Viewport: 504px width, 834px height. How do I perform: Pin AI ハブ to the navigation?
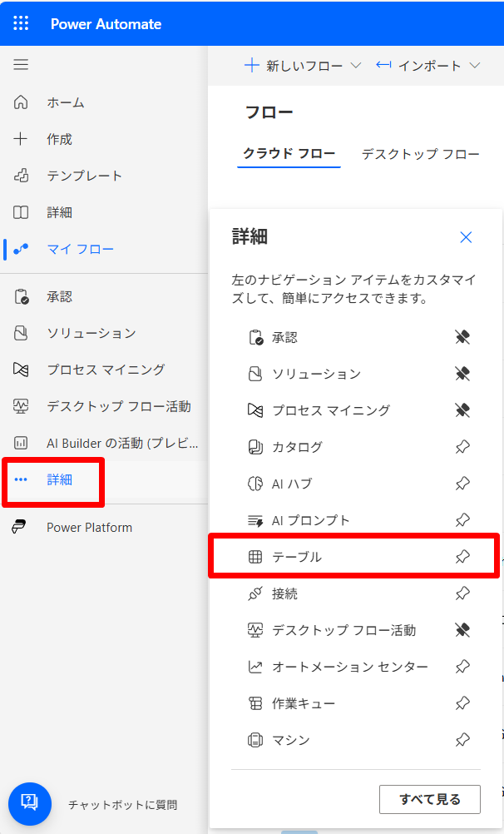(462, 484)
